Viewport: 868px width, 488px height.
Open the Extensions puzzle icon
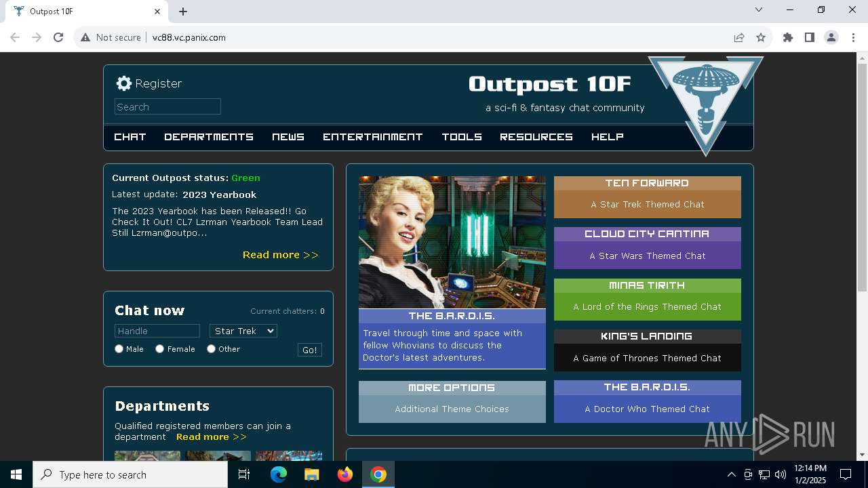click(788, 37)
